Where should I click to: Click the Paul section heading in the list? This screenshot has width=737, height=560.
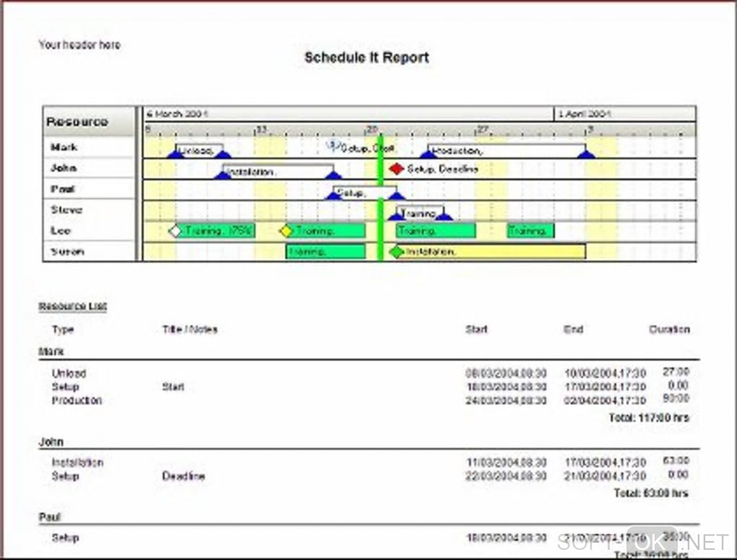pyautogui.click(x=50, y=517)
